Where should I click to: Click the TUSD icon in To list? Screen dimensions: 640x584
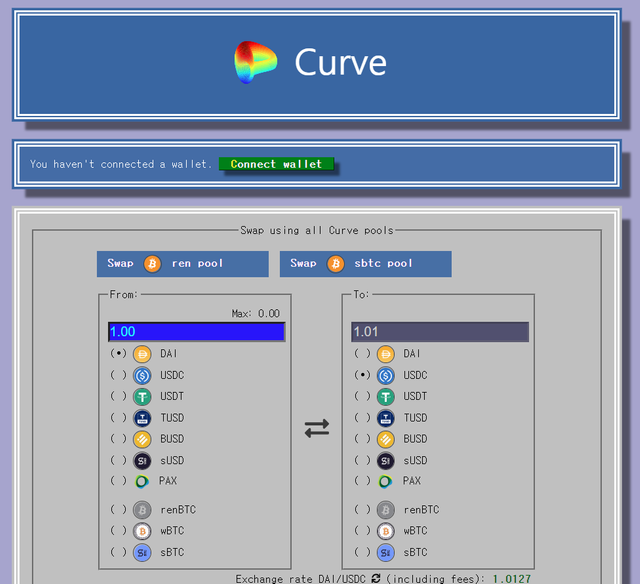pyautogui.click(x=386, y=418)
